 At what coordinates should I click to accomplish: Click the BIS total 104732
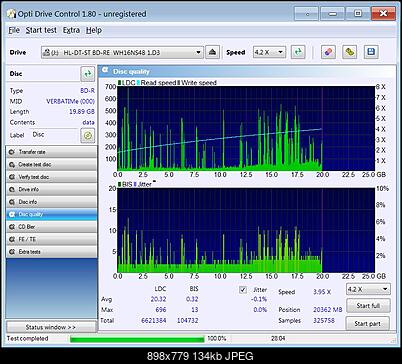tap(187, 320)
